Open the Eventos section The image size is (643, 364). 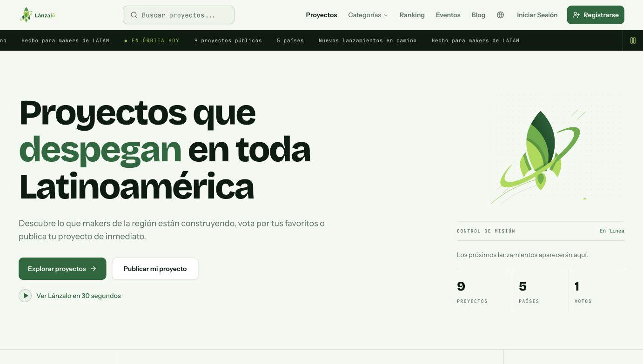tap(448, 15)
